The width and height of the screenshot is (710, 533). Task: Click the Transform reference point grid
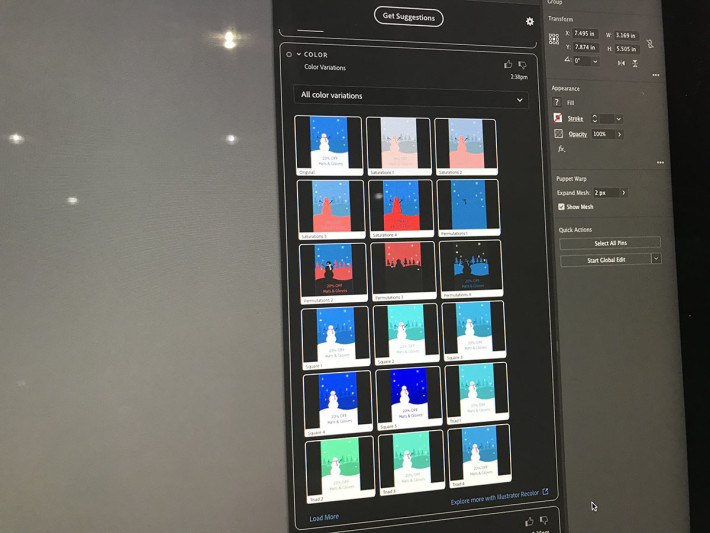tap(554, 39)
